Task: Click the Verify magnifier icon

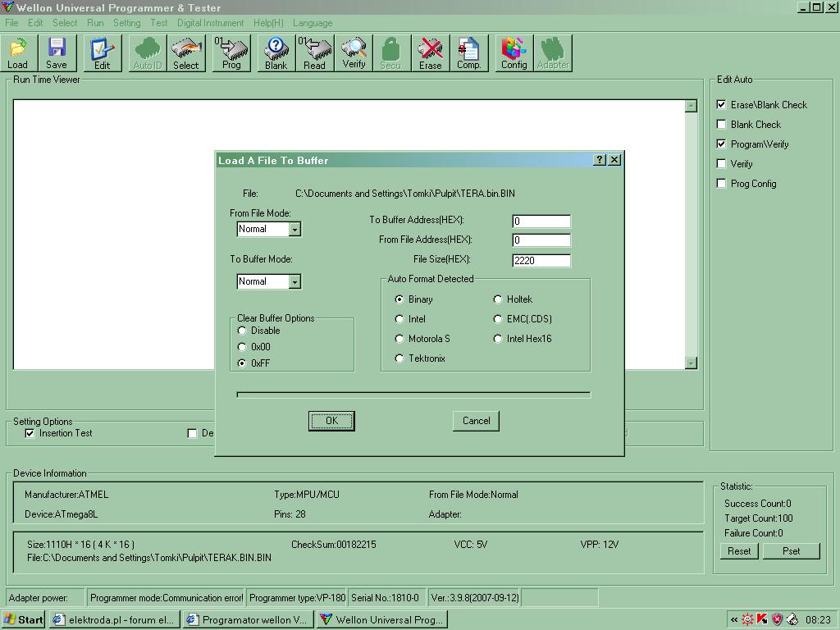Action: (x=354, y=52)
